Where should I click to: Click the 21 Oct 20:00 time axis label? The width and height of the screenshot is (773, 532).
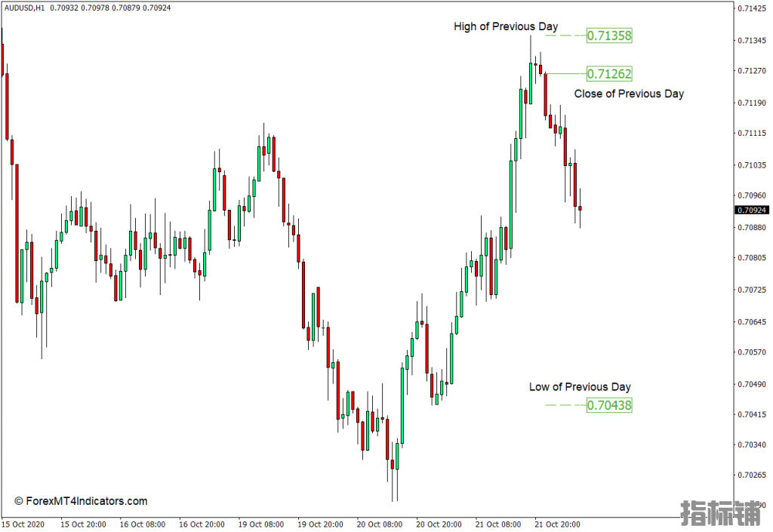557,524
